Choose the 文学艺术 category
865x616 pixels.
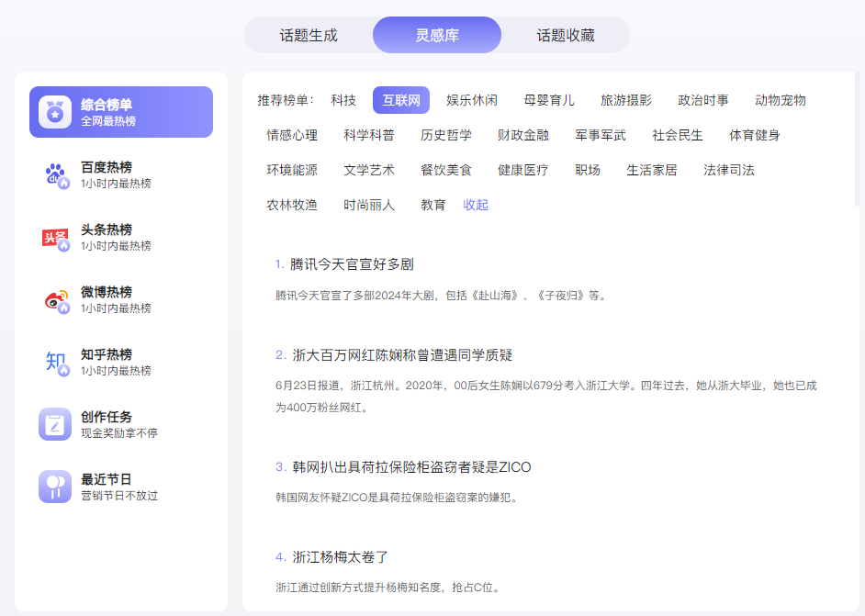pos(369,170)
